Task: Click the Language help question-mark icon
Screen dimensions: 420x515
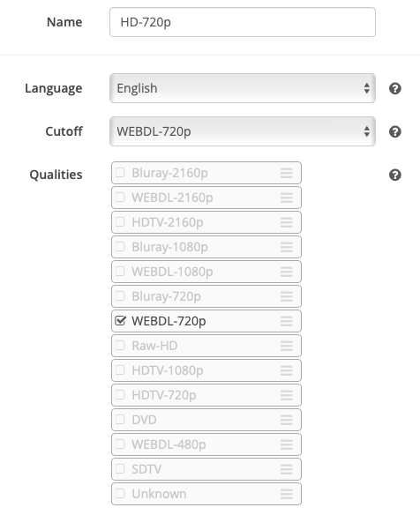Action: click(394, 88)
